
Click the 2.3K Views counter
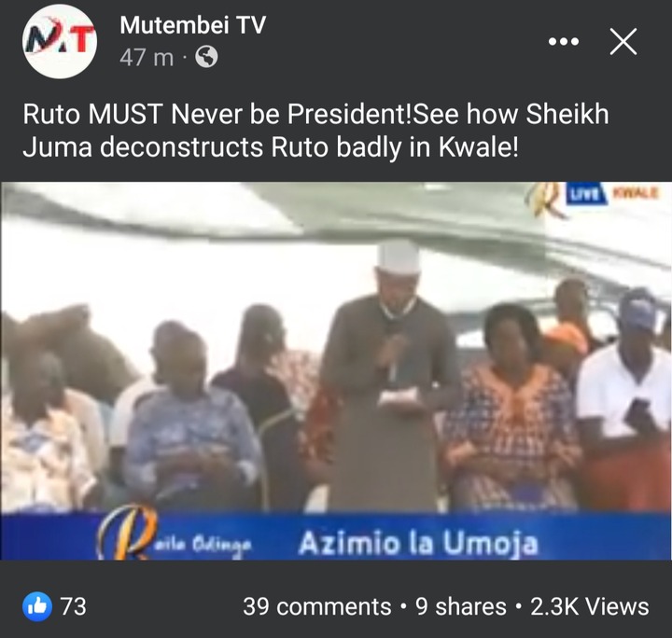(x=590, y=606)
